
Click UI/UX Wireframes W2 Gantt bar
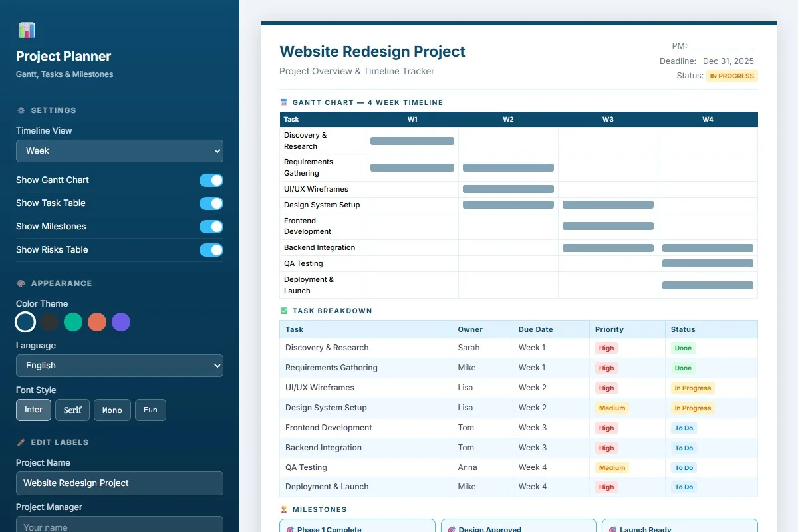(x=508, y=189)
